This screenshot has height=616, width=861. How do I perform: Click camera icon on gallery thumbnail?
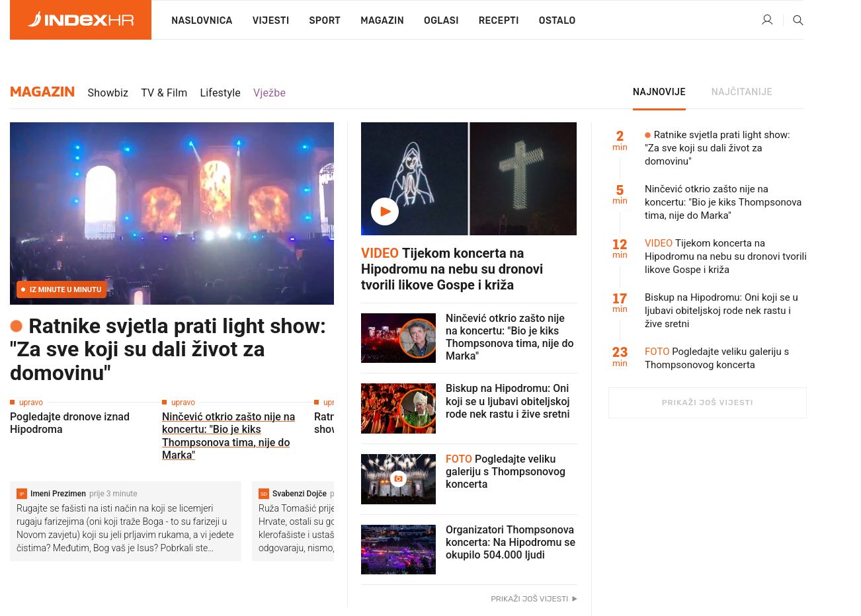pyautogui.click(x=398, y=479)
